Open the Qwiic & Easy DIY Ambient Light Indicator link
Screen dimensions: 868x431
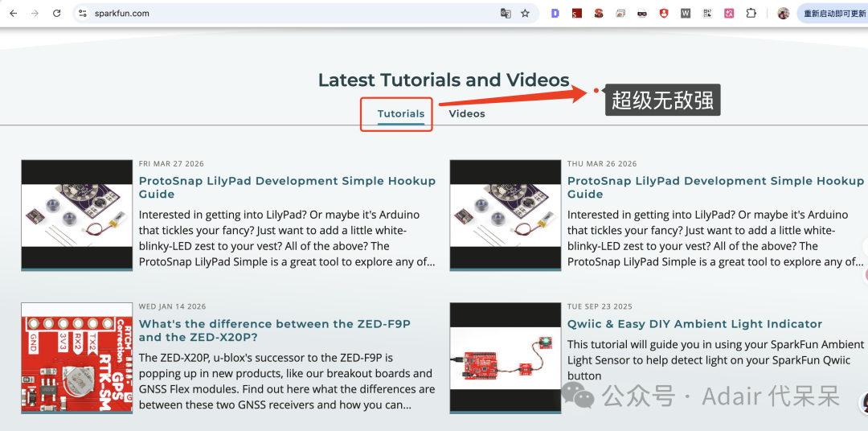click(x=694, y=324)
